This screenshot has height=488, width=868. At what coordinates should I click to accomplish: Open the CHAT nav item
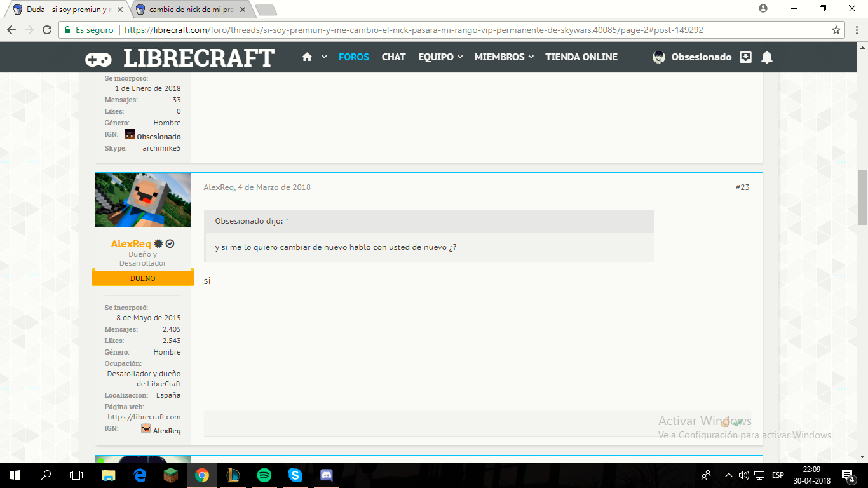point(393,57)
